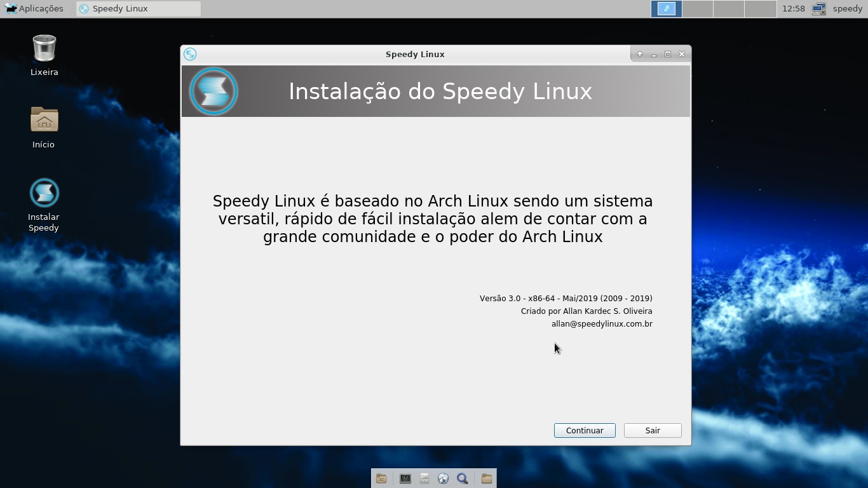Switch to the second workspace
868x488 pixels.
[698, 8]
